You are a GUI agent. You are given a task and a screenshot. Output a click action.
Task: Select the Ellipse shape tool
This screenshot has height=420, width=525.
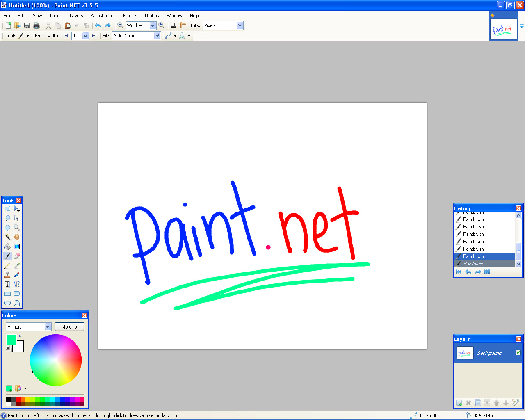[x=7, y=303]
